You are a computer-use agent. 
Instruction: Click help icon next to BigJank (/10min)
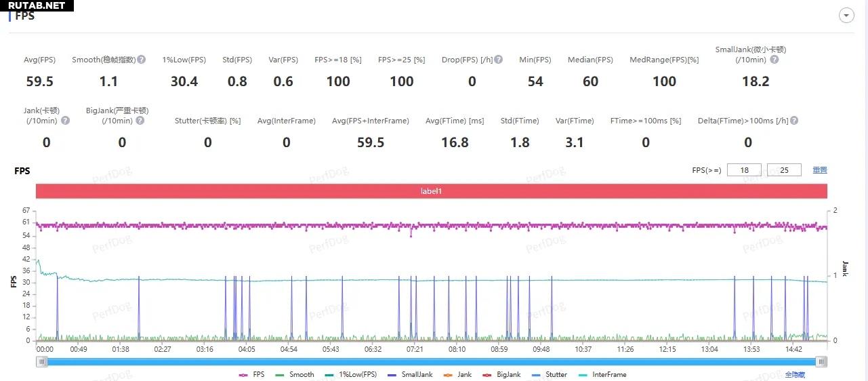[140, 121]
